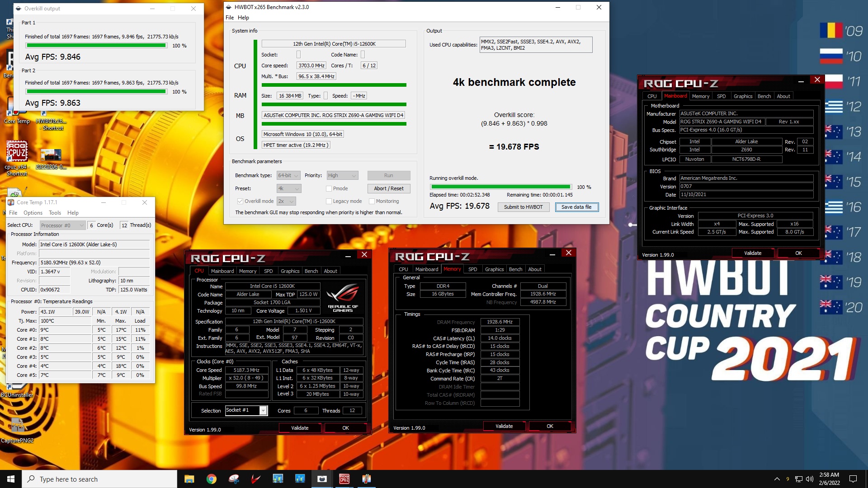Viewport: 868px width, 488px height.
Task: Click the Run benchmark button
Action: pos(388,175)
